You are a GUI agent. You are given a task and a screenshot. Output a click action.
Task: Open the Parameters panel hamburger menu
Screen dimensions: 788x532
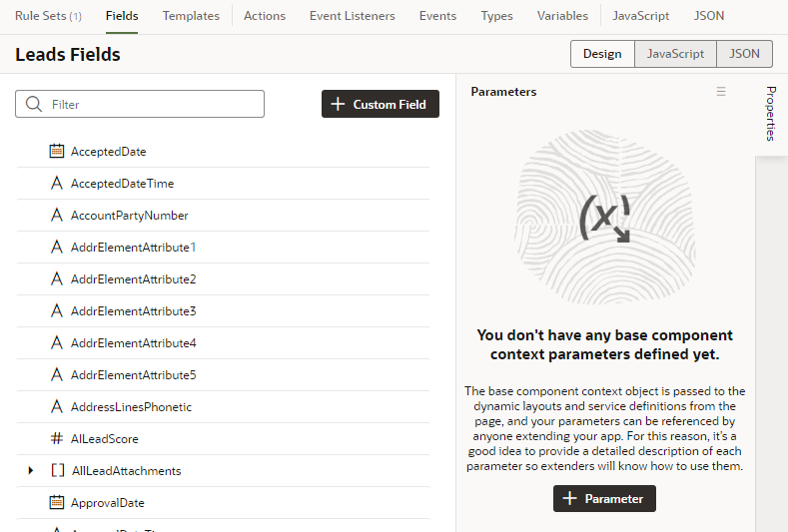coord(721,92)
